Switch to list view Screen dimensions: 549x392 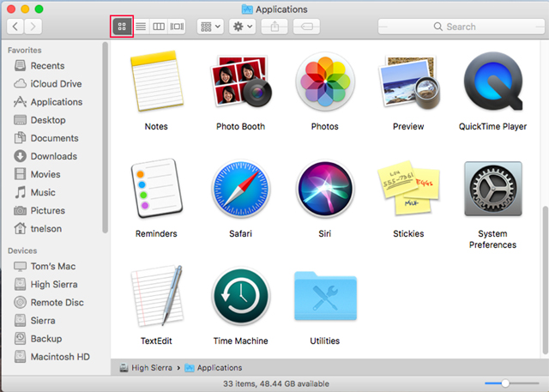tap(141, 27)
